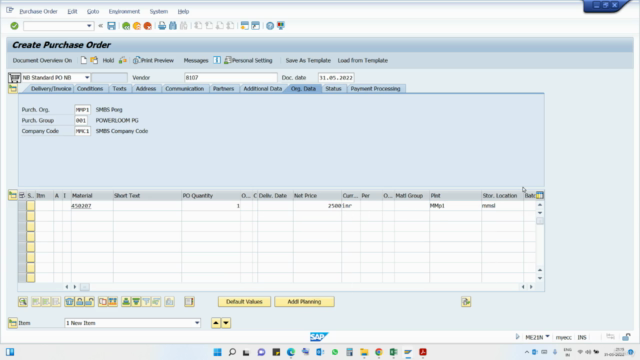Click the green Enter checkmark icon
640x360 pixels.
[x=14, y=26]
